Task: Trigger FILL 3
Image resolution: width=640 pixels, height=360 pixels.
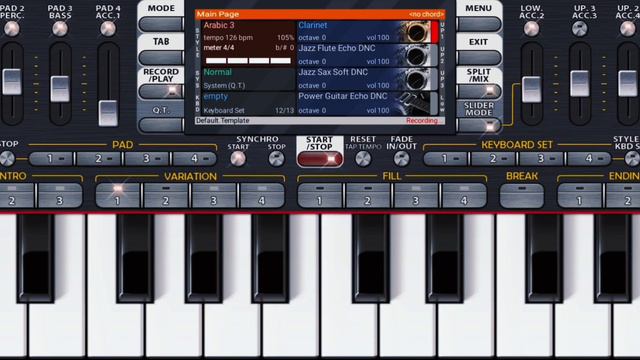Action: pyautogui.click(x=416, y=196)
